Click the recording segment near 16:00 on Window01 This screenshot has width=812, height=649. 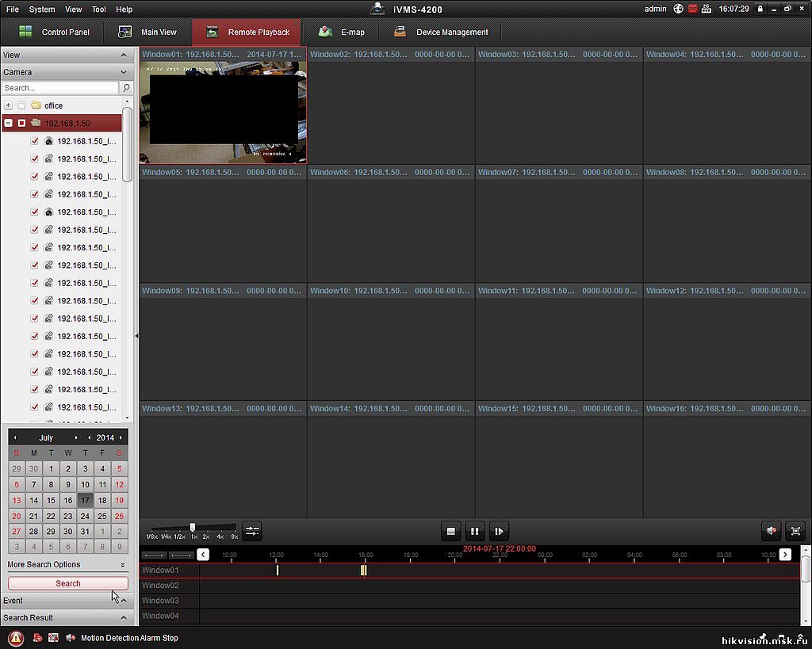(363, 570)
